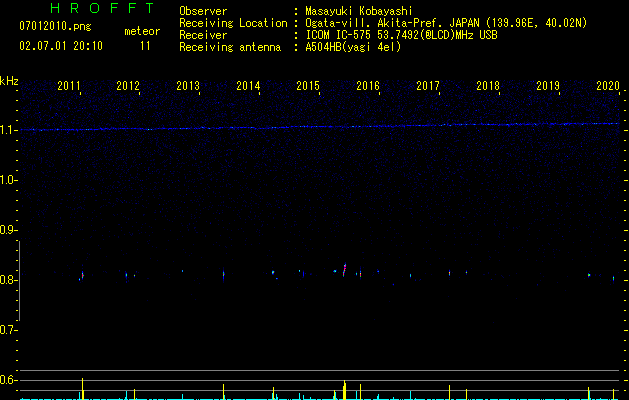Click the 2015 time axis marker
The width and height of the screenshot is (629, 400).
[308, 86]
